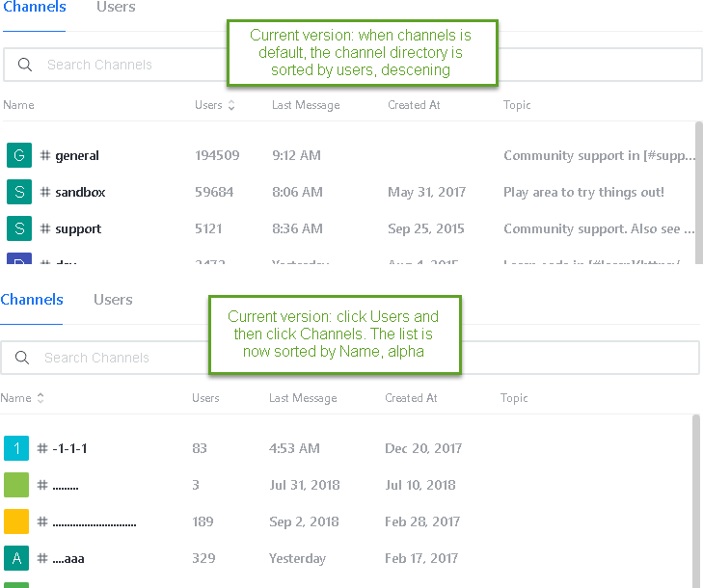Open the sandbox channel

80,192
